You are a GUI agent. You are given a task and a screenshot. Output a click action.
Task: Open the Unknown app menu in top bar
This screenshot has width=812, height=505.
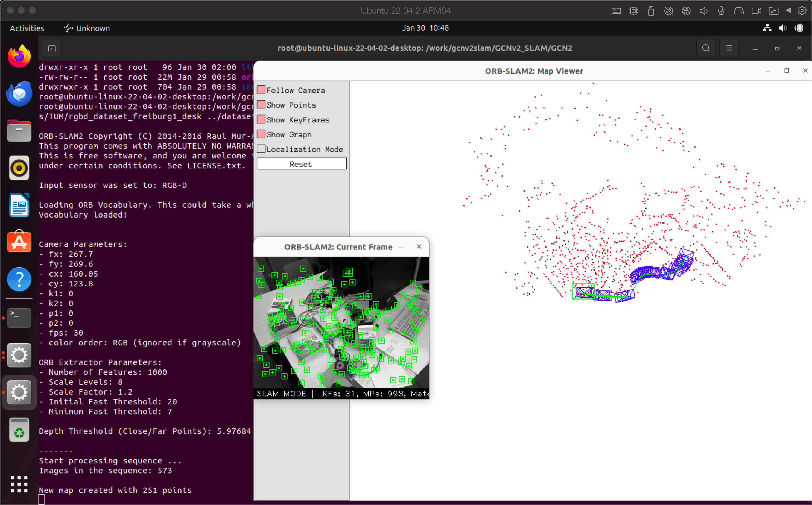coord(87,28)
